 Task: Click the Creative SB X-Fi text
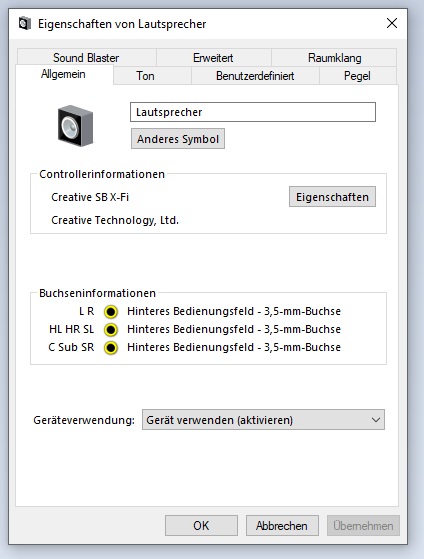click(90, 197)
